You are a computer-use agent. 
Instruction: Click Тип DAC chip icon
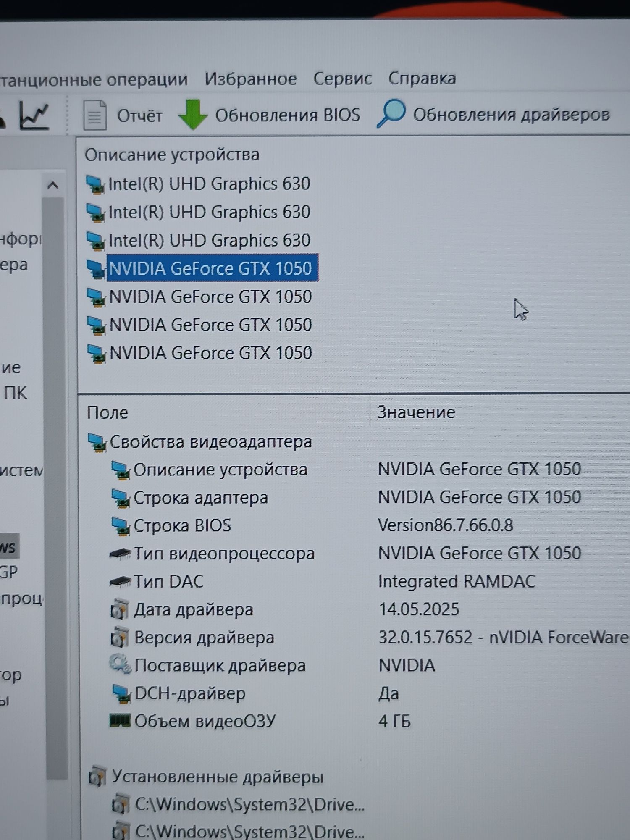pos(120,582)
